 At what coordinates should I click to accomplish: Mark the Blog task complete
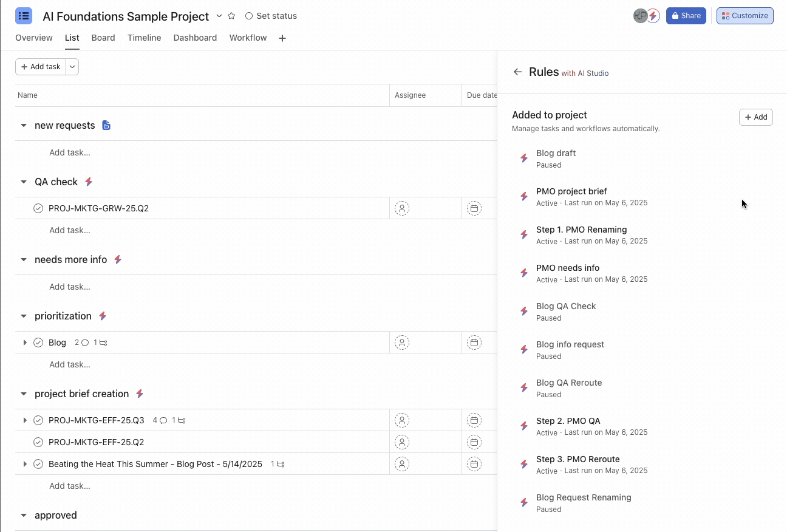tap(38, 343)
